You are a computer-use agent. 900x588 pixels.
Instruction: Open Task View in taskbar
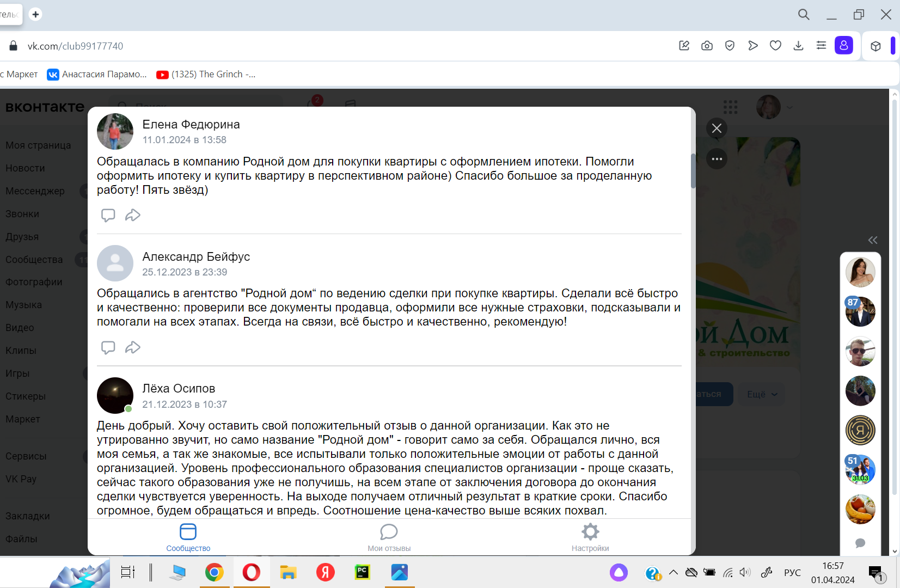click(x=128, y=572)
